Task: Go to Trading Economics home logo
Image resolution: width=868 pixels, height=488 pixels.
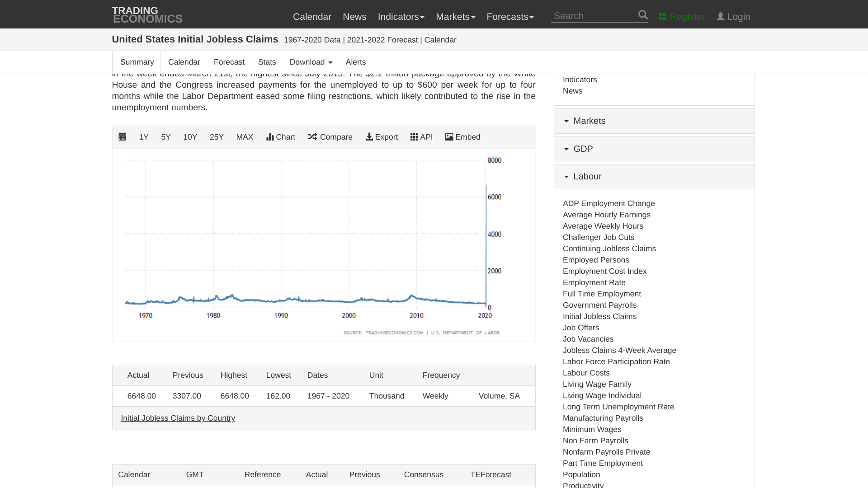Action: tap(147, 15)
